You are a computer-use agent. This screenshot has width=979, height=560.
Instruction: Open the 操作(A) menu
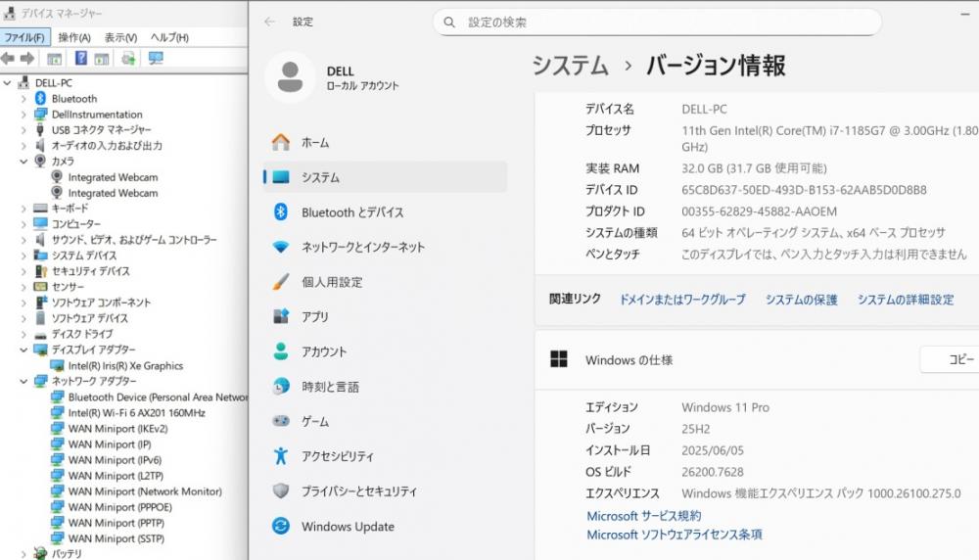coord(74,37)
